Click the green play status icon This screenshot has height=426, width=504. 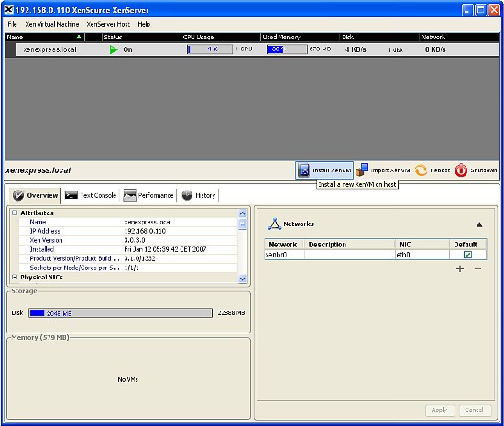click(x=114, y=49)
